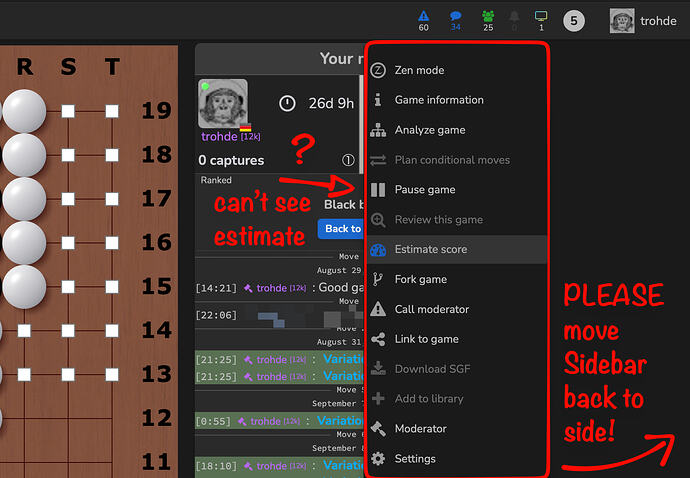Click the blue Back to button

point(341,229)
